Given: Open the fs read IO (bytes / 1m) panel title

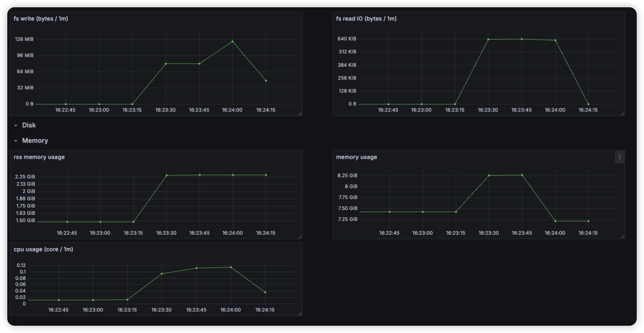Looking at the screenshot, I should coord(366,19).
